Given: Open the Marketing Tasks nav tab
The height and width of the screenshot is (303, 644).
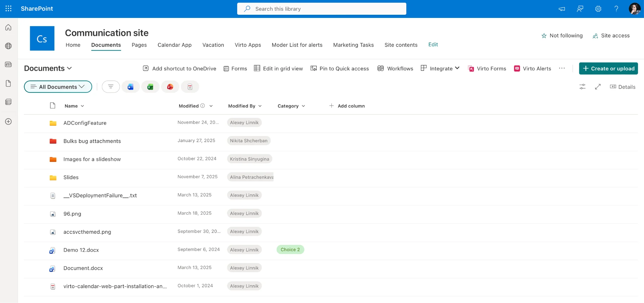Looking at the screenshot, I should 353,45.
